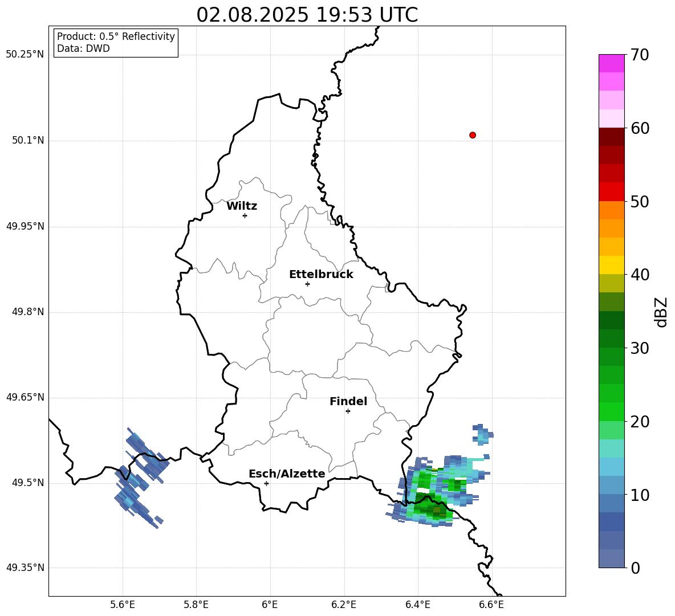
Task: Click the Wiltz city label
Action: pyautogui.click(x=242, y=206)
